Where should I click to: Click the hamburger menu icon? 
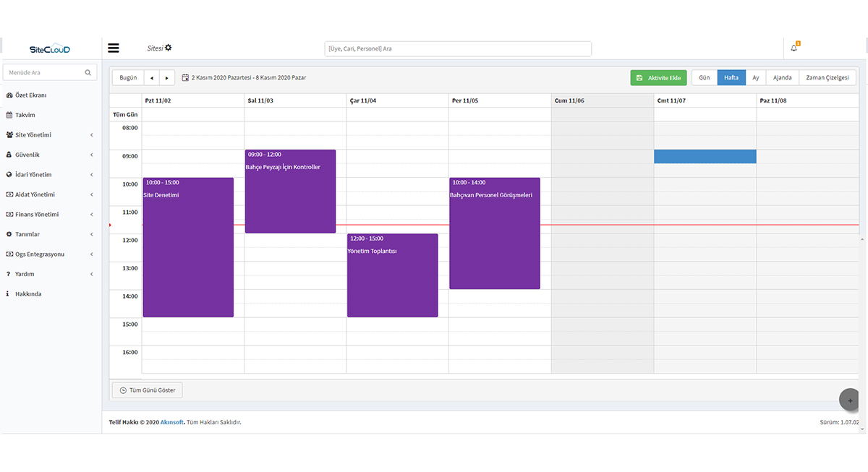(114, 48)
